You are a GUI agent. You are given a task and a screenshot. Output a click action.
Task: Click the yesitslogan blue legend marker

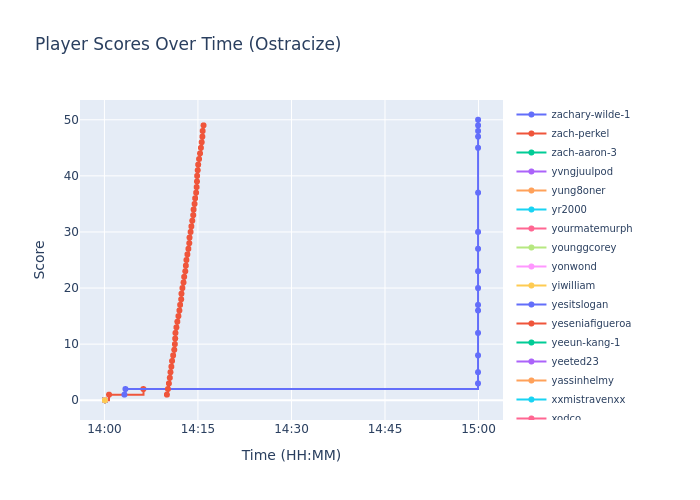(x=531, y=305)
